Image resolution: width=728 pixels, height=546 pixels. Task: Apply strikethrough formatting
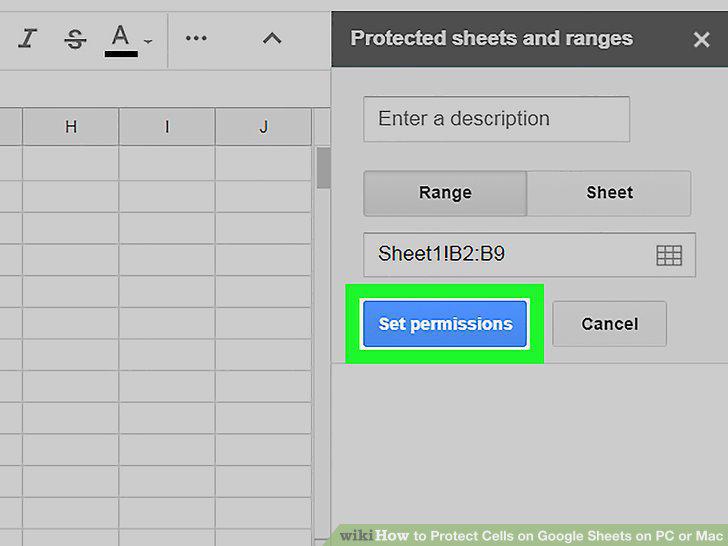(x=75, y=39)
